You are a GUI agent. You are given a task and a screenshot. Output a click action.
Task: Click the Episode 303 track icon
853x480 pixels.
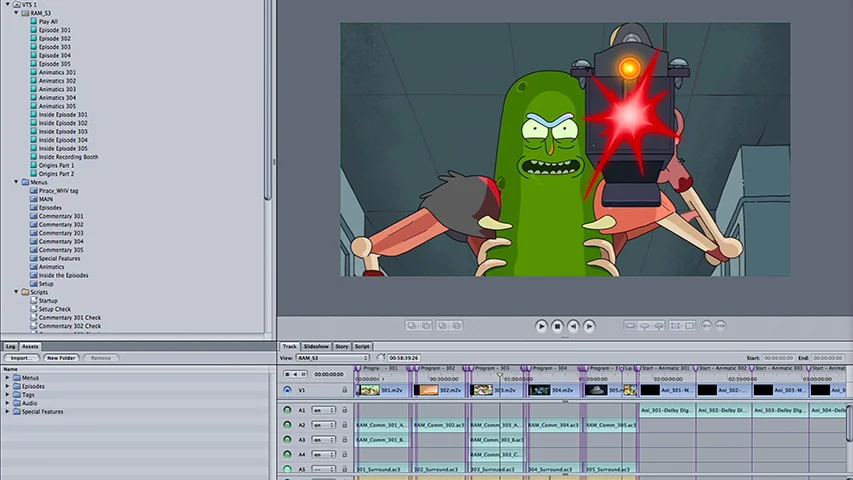[x=34, y=47]
